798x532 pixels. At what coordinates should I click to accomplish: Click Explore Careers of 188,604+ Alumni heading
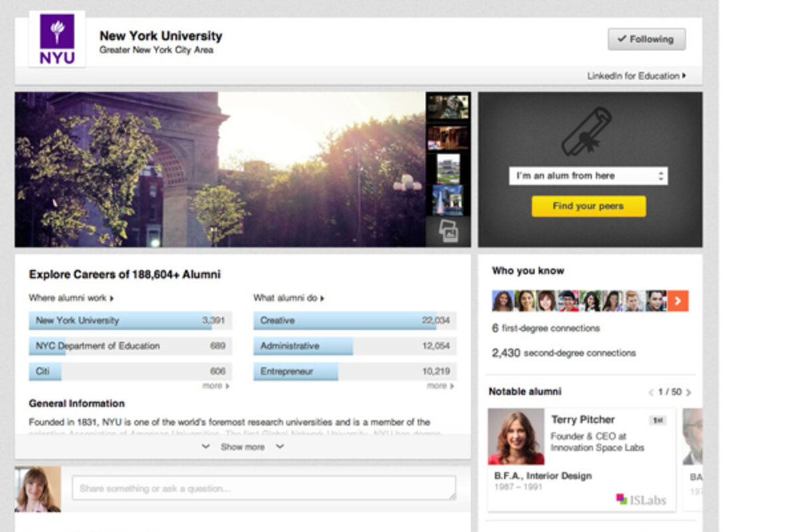click(x=124, y=274)
